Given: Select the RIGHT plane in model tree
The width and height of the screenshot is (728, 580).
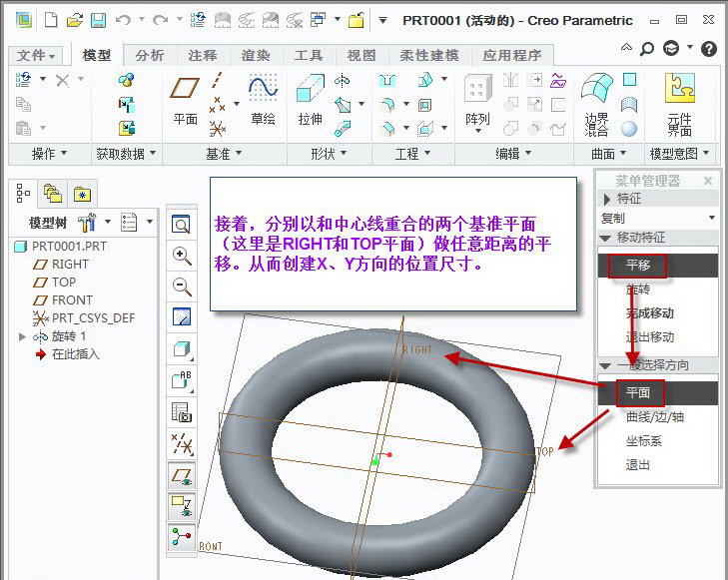Looking at the screenshot, I should 70,265.
